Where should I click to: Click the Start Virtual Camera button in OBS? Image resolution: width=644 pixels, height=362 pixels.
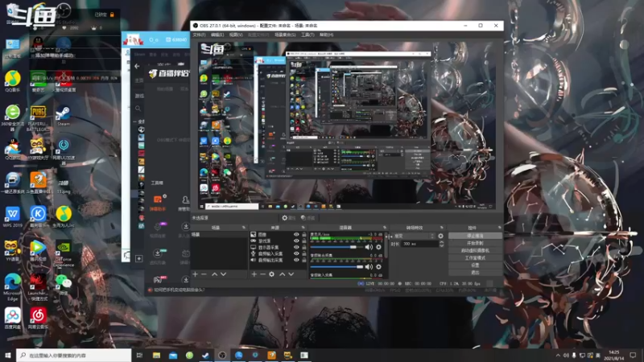[475, 251]
